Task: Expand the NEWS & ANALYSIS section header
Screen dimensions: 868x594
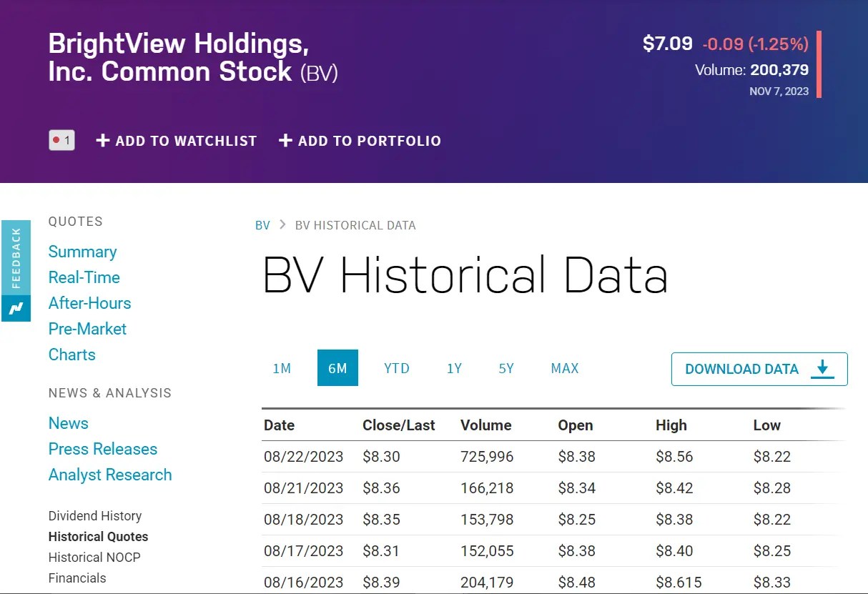Action: click(109, 392)
